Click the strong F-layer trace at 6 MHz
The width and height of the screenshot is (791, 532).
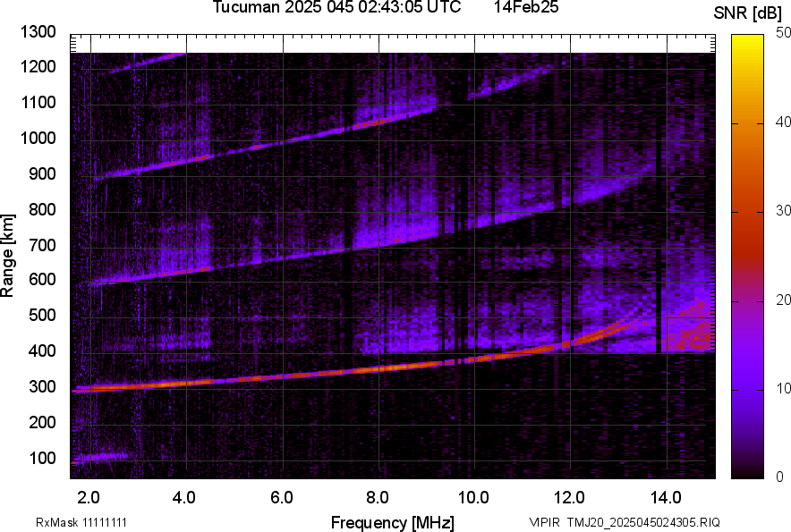[283, 376]
